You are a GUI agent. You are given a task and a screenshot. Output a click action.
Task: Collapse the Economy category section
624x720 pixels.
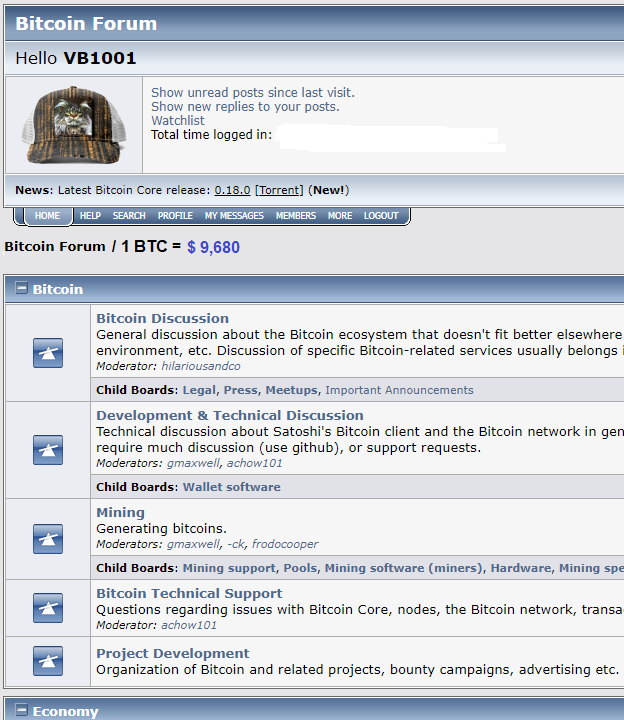click(21, 710)
